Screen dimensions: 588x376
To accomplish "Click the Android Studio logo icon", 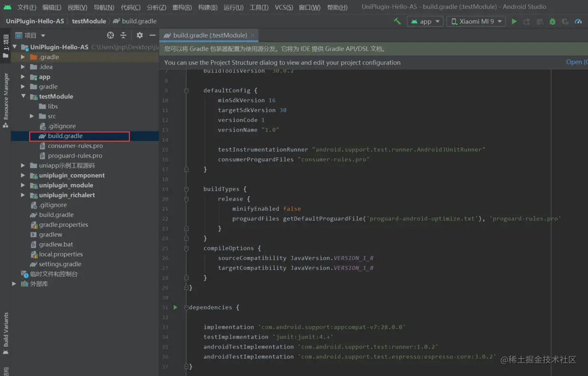I will pyautogui.click(x=7, y=7).
